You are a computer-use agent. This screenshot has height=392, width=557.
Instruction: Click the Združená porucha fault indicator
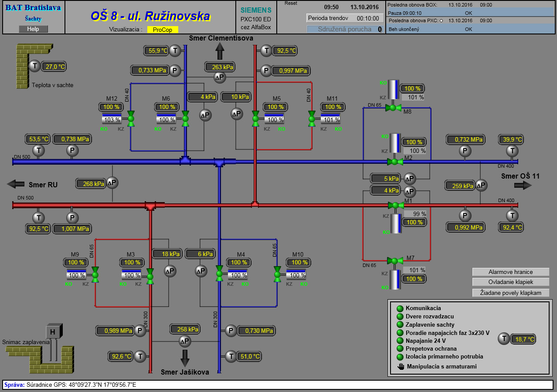(x=345, y=29)
